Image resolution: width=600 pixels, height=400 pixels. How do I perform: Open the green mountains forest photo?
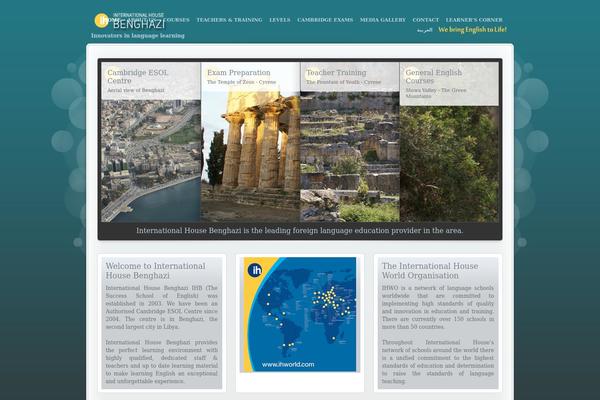coord(449,164)
